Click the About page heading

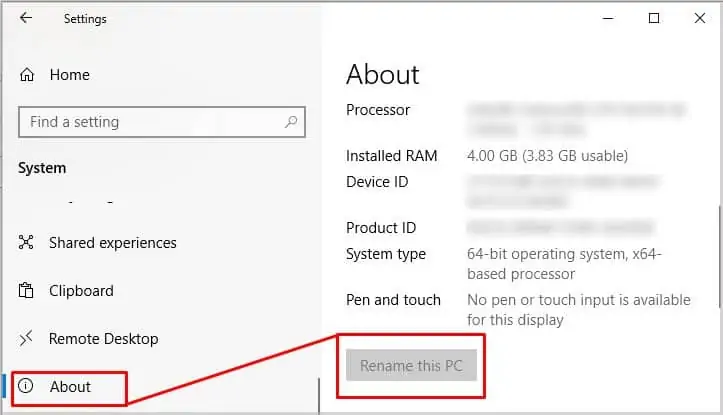pos(383,74)
